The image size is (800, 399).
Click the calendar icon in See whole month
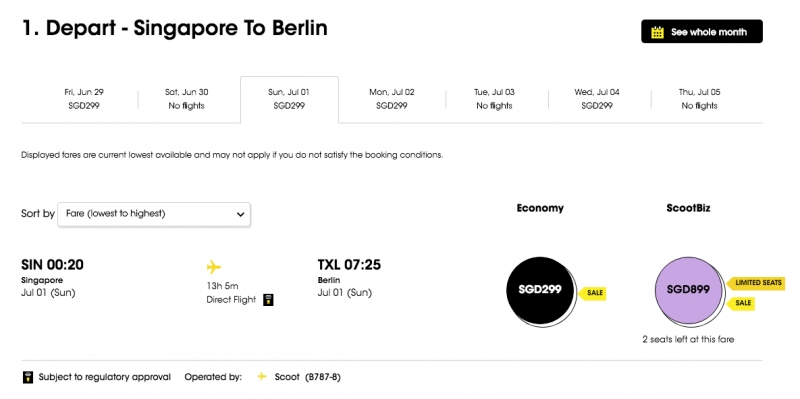658,32
